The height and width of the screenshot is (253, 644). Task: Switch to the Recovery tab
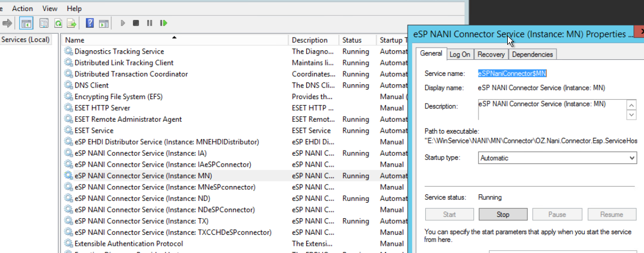tap(491, 54)
